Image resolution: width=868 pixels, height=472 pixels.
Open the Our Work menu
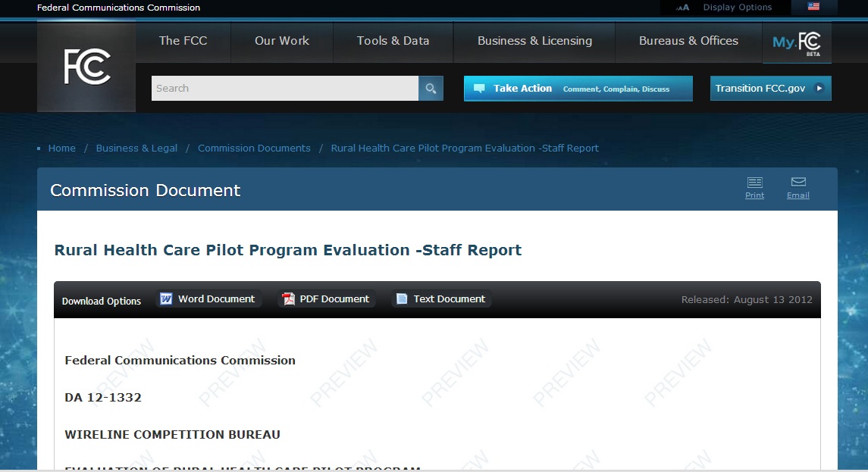282,41
